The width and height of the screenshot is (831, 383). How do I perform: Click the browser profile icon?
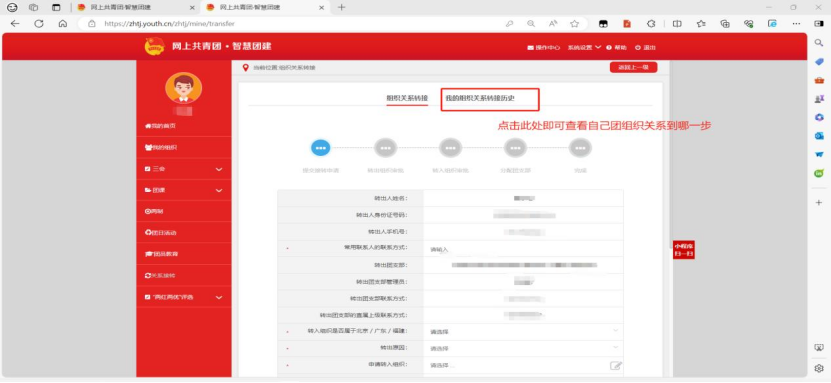[12, 7]
